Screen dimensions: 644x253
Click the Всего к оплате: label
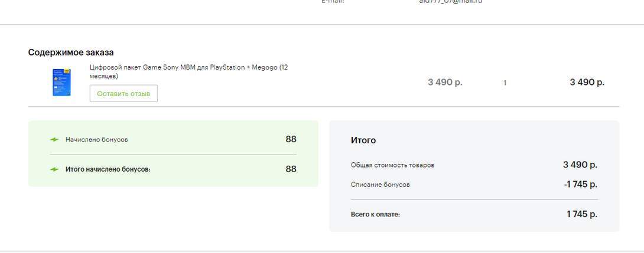click(x=375, y=214)
